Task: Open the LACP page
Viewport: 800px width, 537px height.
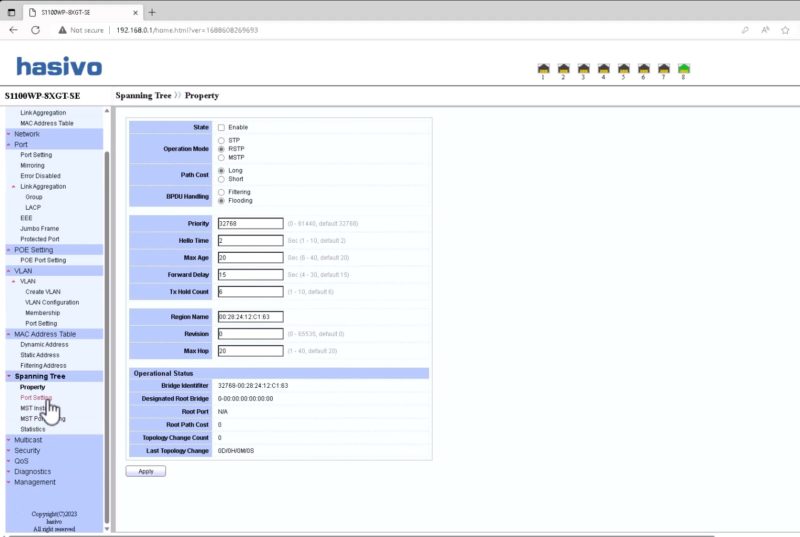Action: pyautogui.click(x=33, y=208)
